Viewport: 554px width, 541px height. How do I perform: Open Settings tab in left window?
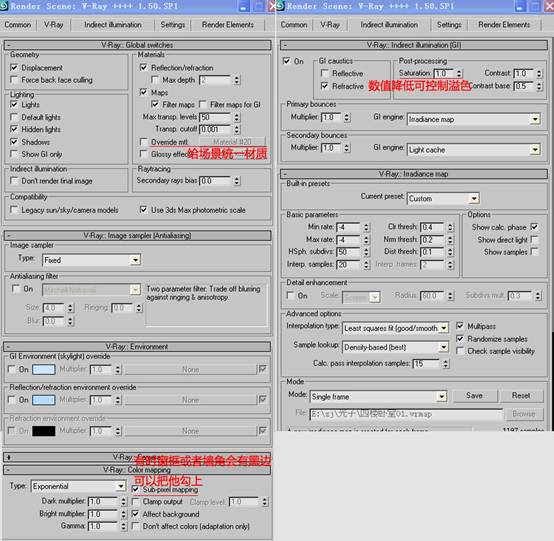(173, 25)
